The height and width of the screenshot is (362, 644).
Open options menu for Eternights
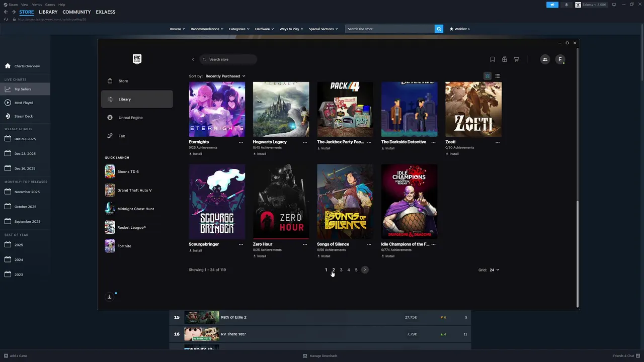tap(241, 142)
